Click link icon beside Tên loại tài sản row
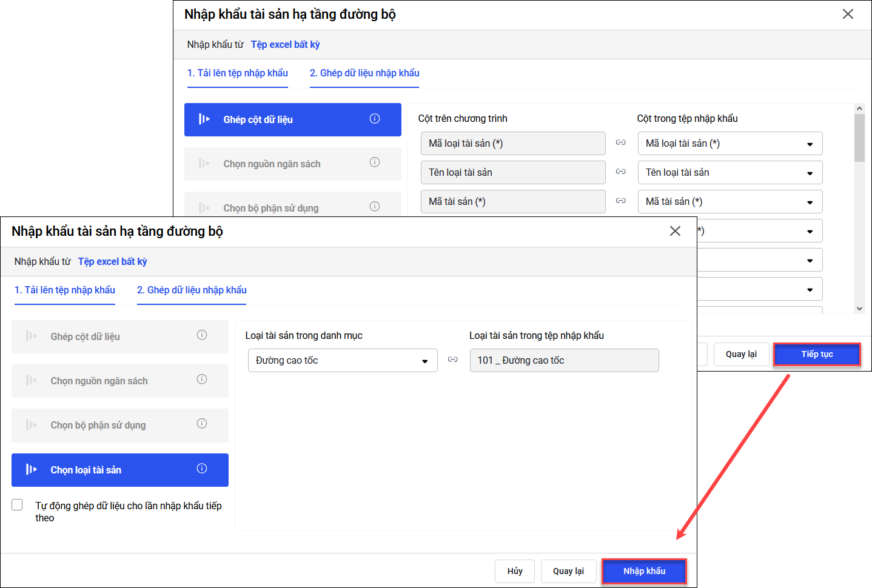Image resolution: width=872 pixels, height=588 pixels. tap(621, 172)
